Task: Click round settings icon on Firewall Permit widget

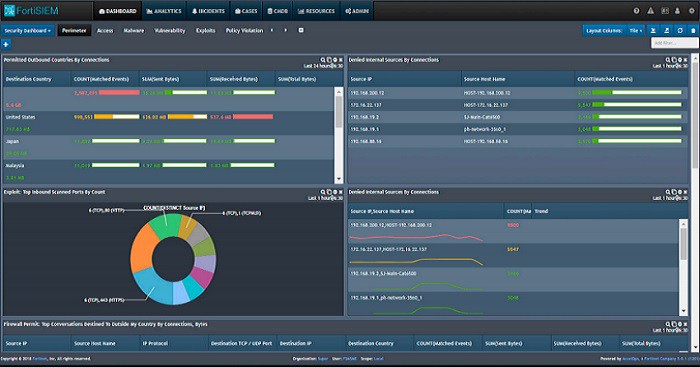Action: coord(680,324)
